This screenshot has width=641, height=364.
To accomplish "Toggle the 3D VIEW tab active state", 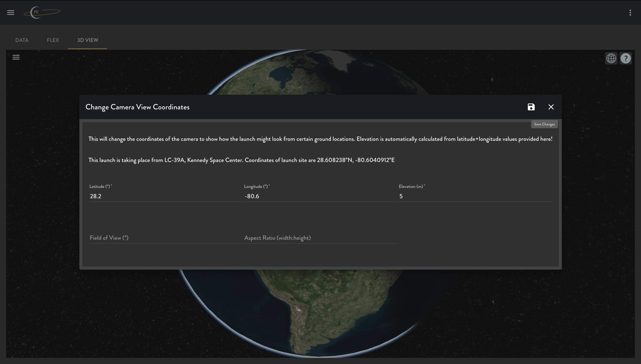I will (x=87, y=40).
